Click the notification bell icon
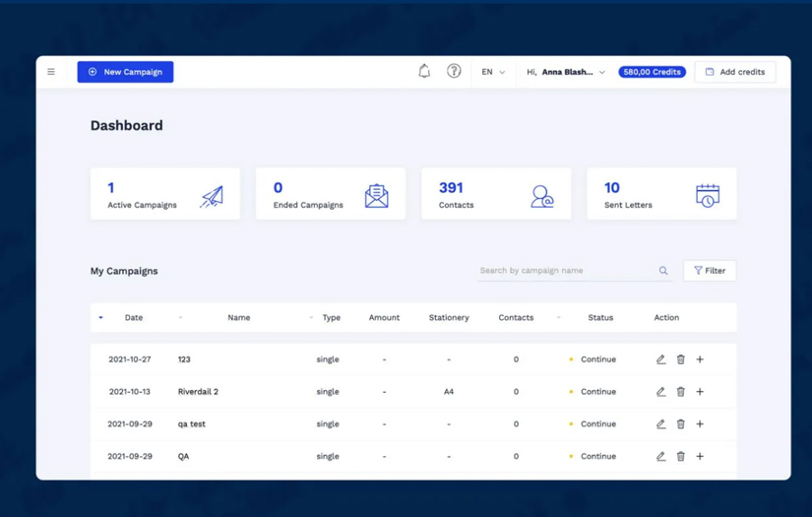 click(424, 72)
